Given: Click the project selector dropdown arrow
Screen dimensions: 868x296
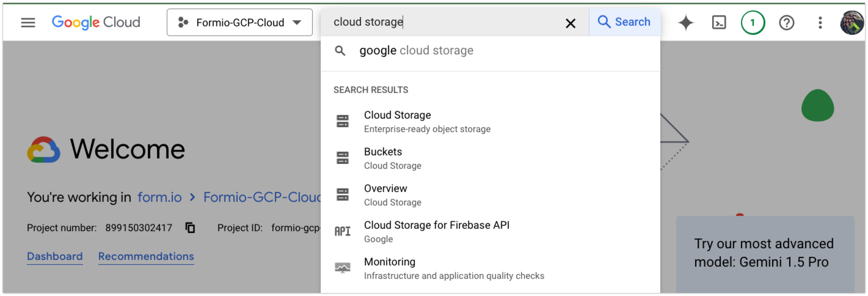Looking at the screenshot, I should 297,23.
